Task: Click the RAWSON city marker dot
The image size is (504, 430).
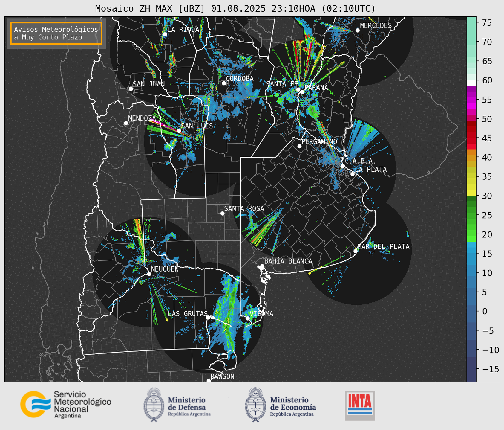Action: tap(209, 381)
